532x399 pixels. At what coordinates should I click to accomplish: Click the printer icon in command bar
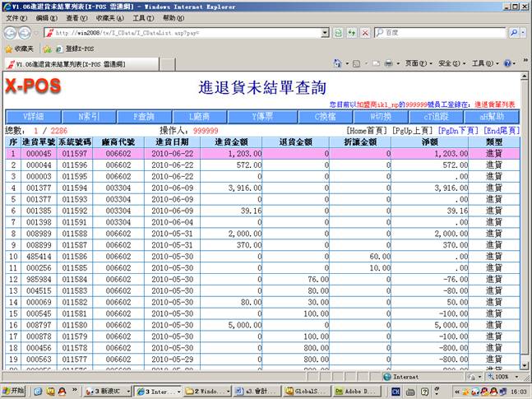pyautogui.click(x=389, y=63)
